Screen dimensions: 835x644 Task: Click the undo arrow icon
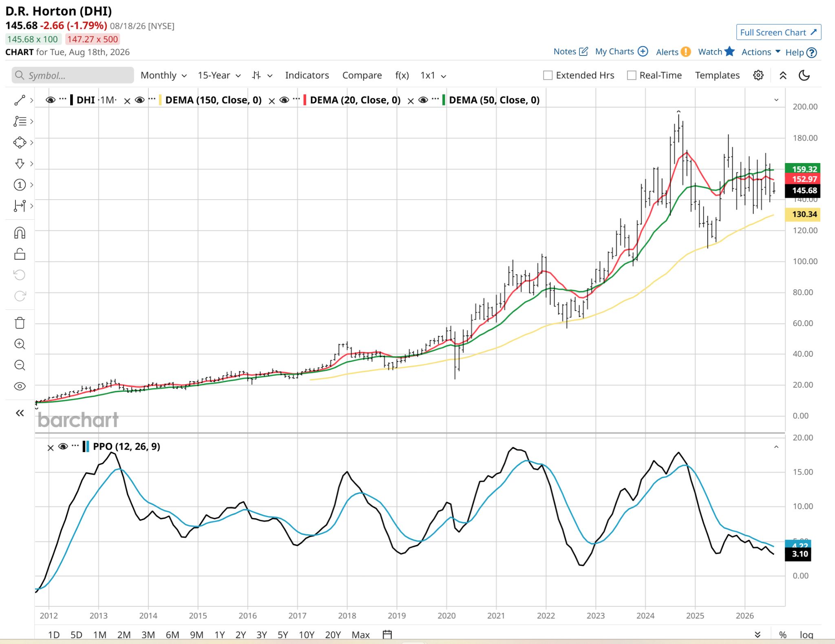[x=20, y=275]
